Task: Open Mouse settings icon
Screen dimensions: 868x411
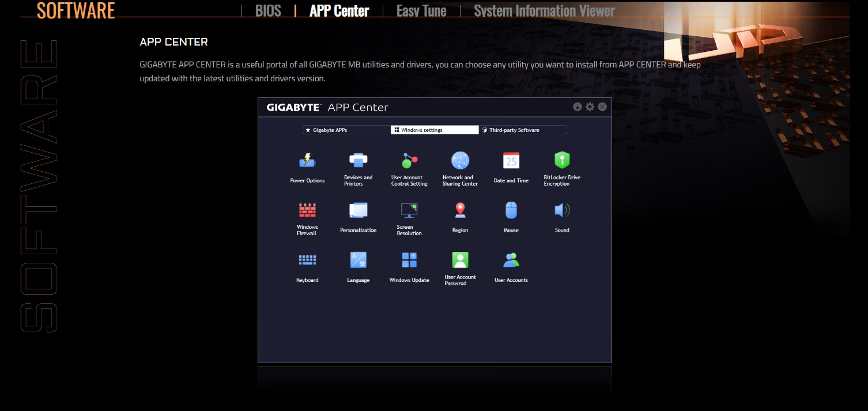Action: tap(511, 210)
